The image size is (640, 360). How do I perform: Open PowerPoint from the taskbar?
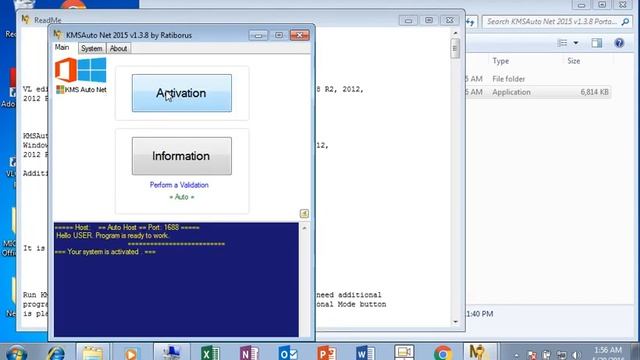[x=327, y=353]
